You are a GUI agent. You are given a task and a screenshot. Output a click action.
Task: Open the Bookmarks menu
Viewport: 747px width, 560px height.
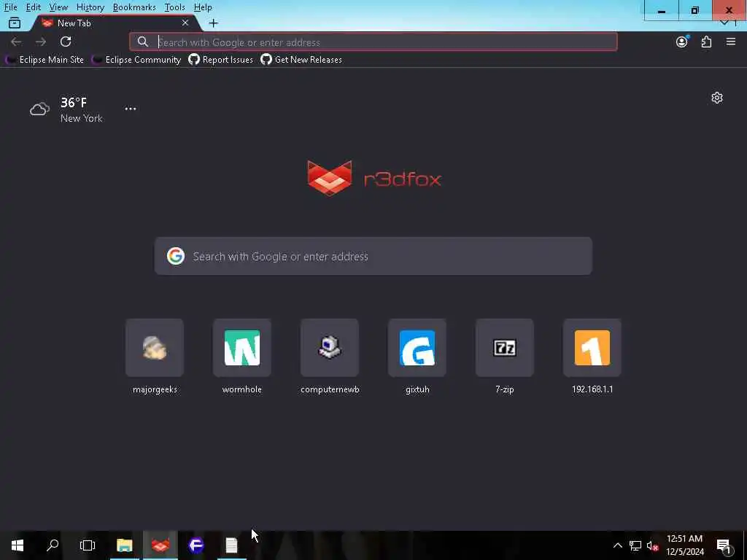134,7
